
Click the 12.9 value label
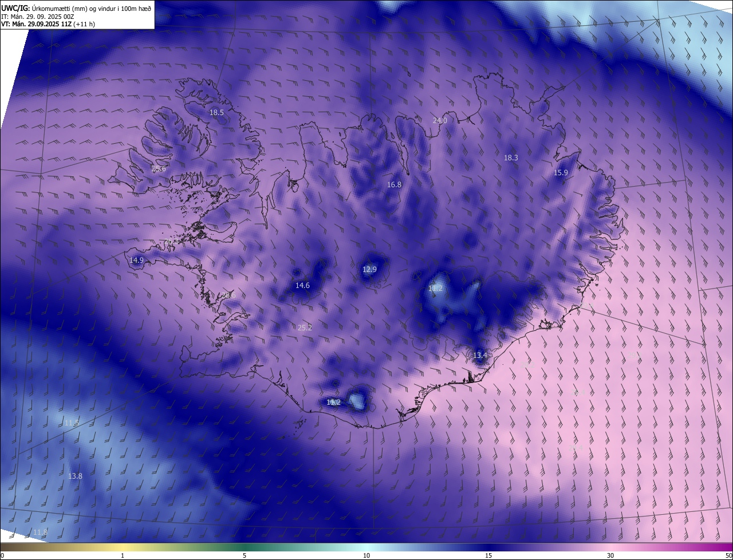(x=370, y=269)
